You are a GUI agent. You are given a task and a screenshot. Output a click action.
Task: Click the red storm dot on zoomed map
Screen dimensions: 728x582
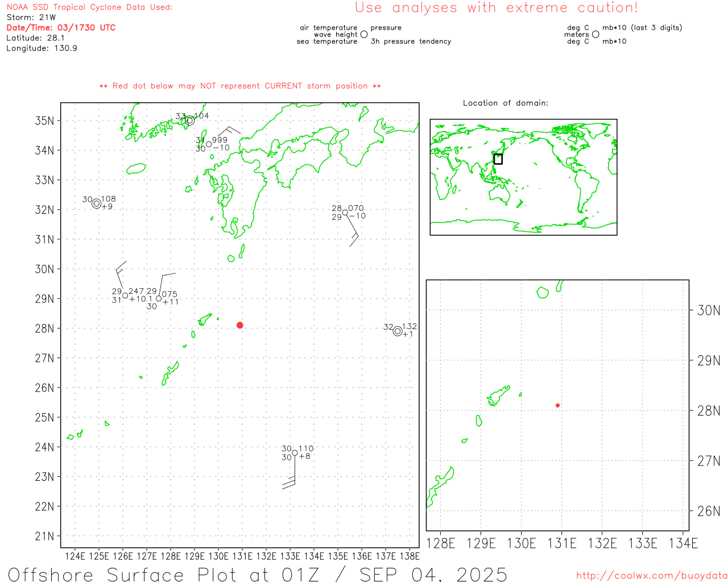[558, 405]
